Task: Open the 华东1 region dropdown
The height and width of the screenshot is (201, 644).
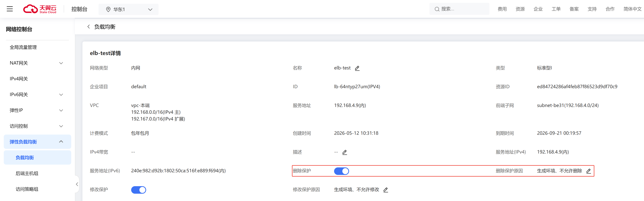Action: pyautogui.click(x=129, y=9)
